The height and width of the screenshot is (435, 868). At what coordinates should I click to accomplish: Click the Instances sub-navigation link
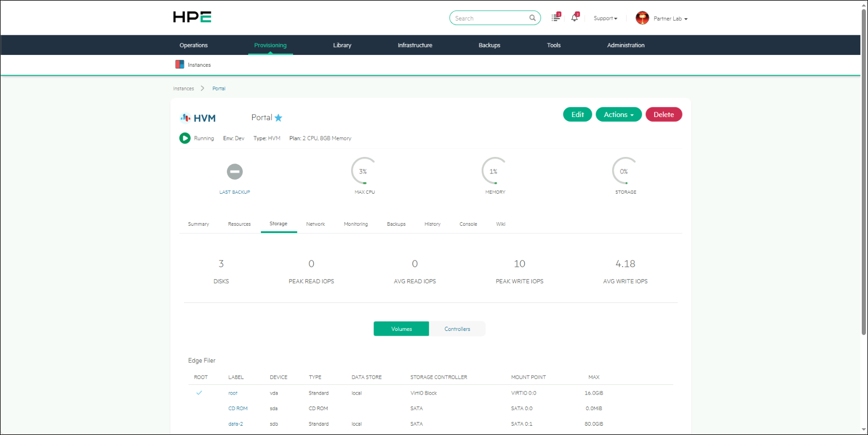(x=199, y=65)
